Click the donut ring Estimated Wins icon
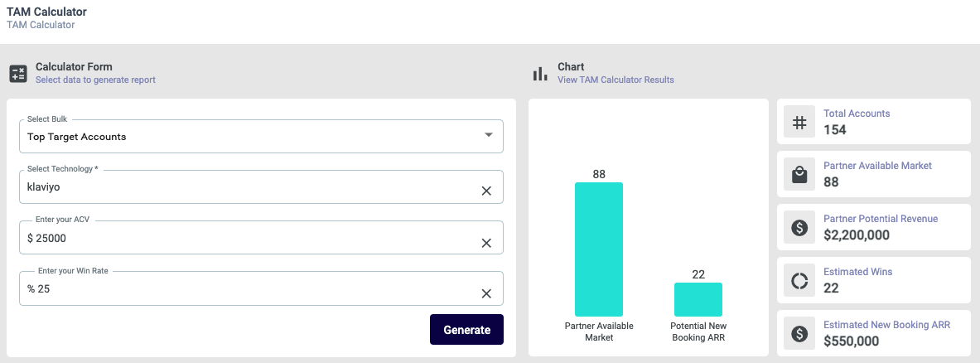Viewport: 980px width, 363px height. coord(799,281)
